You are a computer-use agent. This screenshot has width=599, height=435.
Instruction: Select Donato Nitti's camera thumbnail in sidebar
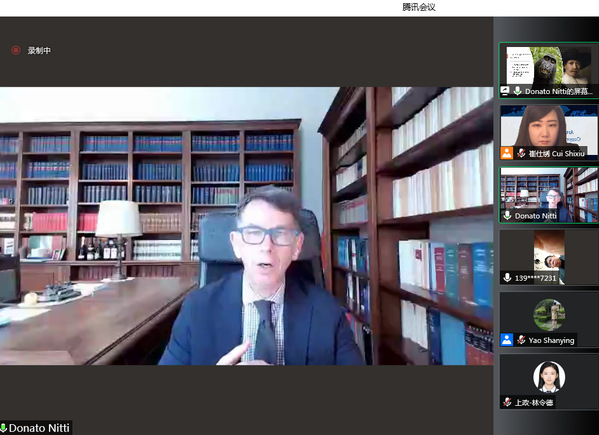click(549, 195)
